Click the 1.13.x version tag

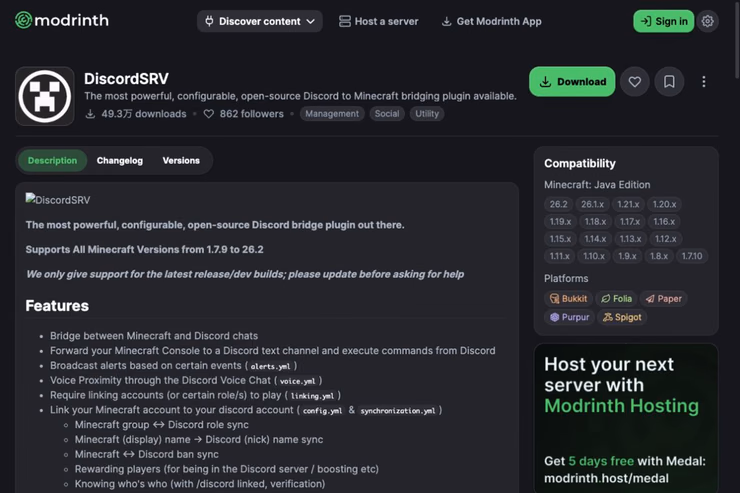[x=631, y=239]
